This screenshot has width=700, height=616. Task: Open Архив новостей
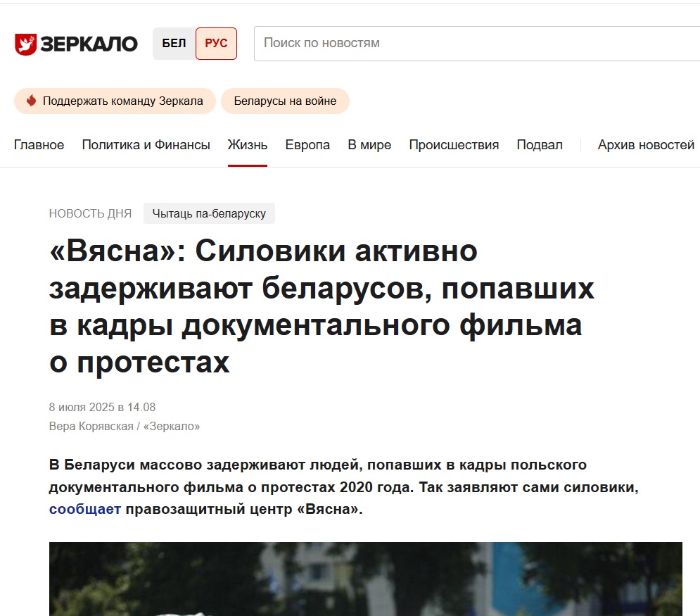point(646,145)
